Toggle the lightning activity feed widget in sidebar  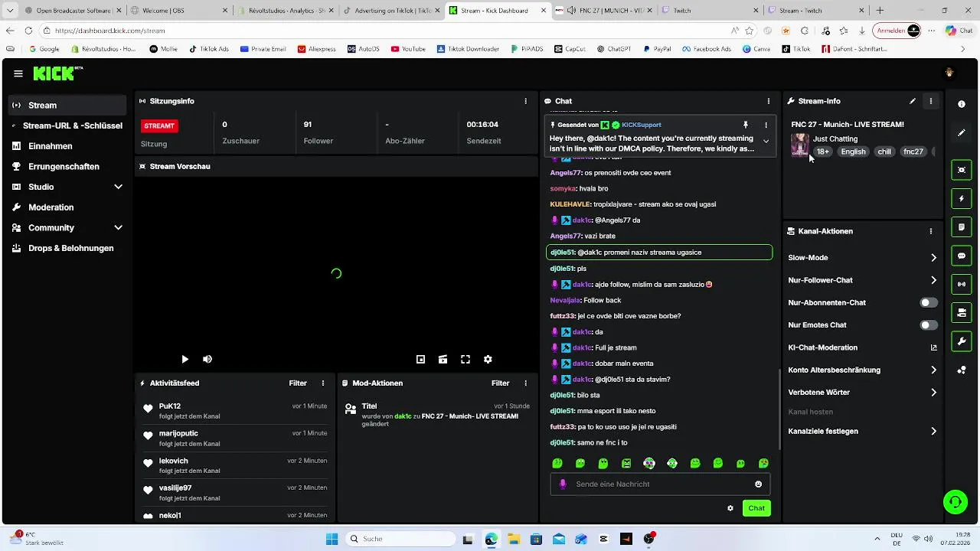[x=962, y=199]
